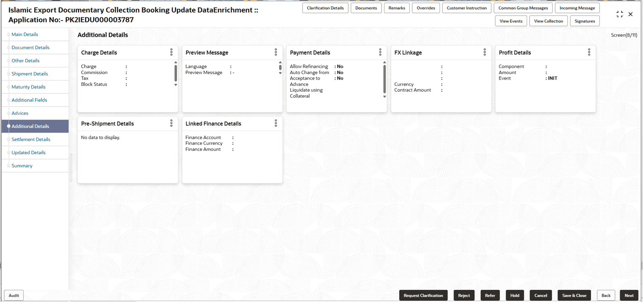Open the Remarks dialog
This screenshot has width=644, height=302.
[397, 8]
